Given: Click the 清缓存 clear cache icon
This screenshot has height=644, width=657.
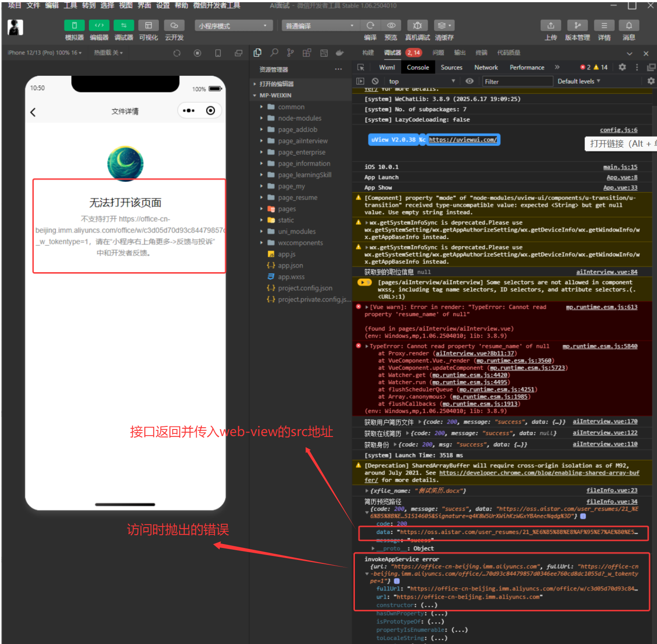Looking at the screenshot, I should pos(444,26).
